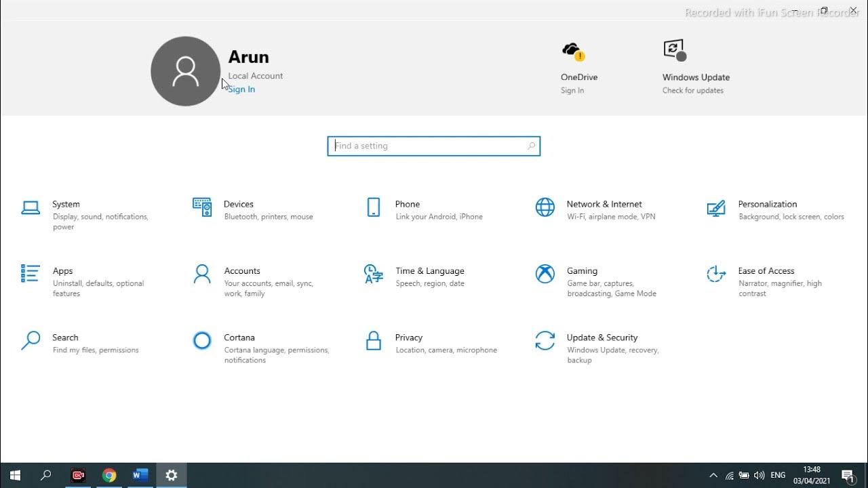Click the 'Local Account' label

tap(256, 76)
